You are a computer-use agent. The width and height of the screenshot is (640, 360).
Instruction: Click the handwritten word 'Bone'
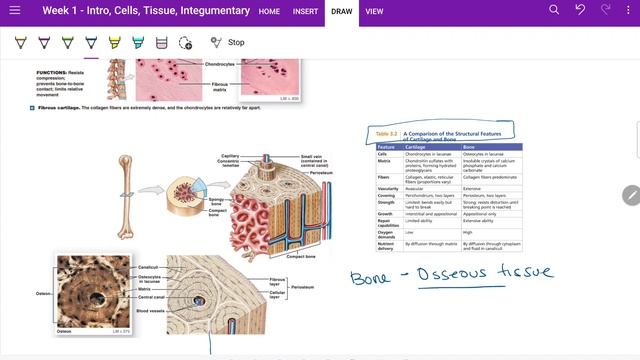[370, 278]
